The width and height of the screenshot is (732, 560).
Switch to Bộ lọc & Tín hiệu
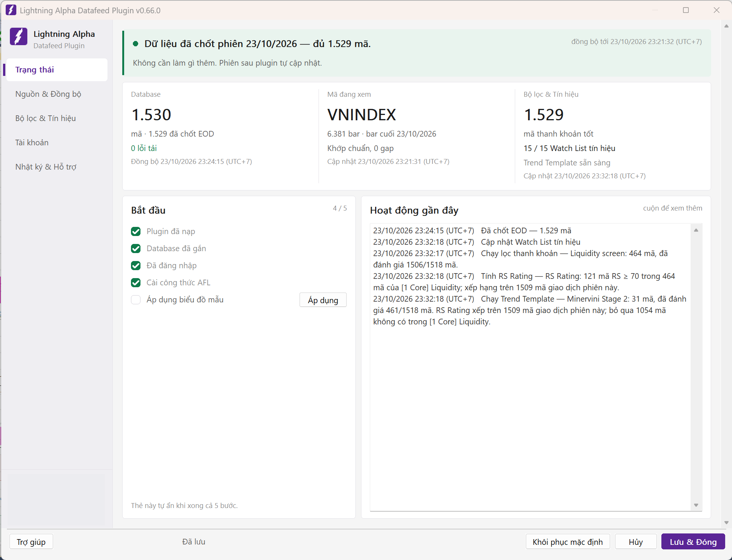tap(57, 118)
